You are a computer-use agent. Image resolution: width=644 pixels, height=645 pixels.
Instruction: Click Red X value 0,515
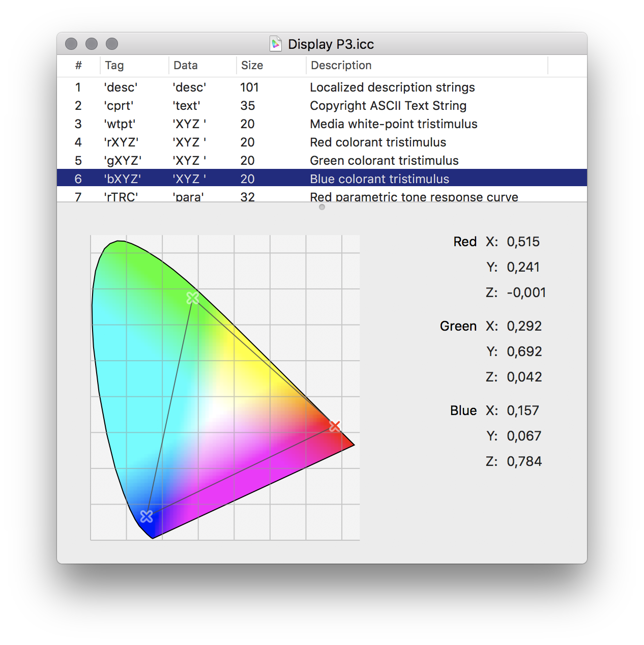[523, 242]
